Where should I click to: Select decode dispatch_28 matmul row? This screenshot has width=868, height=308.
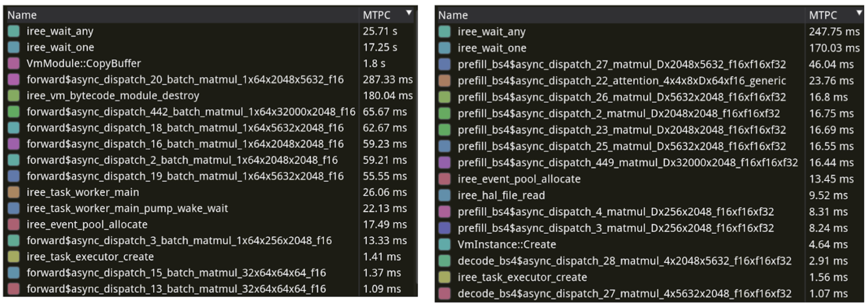point(624,261)
